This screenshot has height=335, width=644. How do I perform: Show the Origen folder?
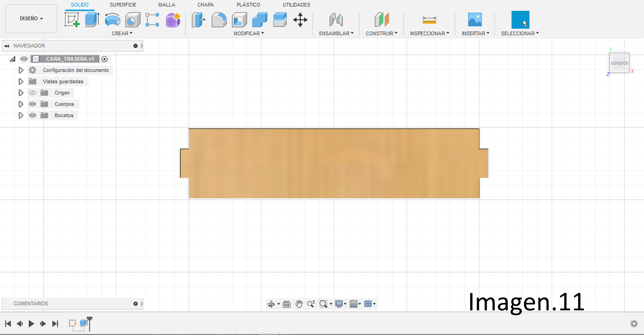[x=32, y=93]
